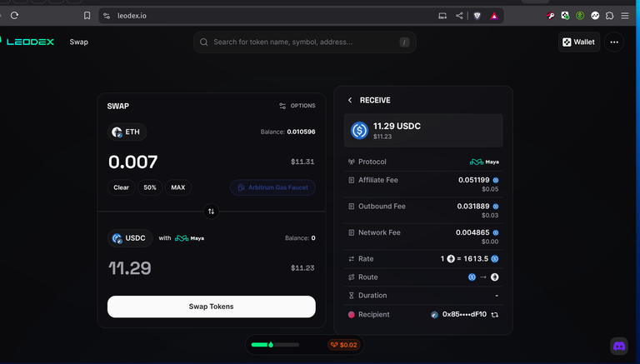Click the 11.29 USDC receive summary
The height and width of the screenshot is (364, 640).
[423, 131]
